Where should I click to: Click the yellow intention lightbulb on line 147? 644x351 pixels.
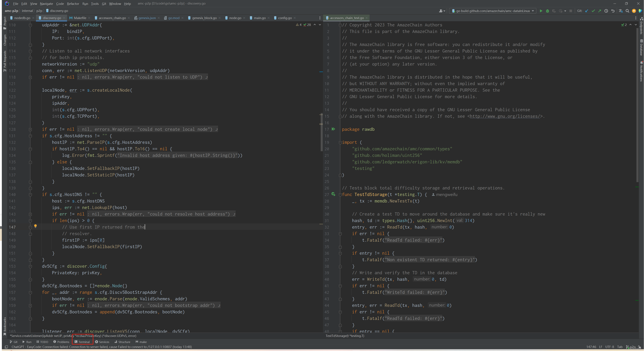pyautogui.click(x=35, y=226)
